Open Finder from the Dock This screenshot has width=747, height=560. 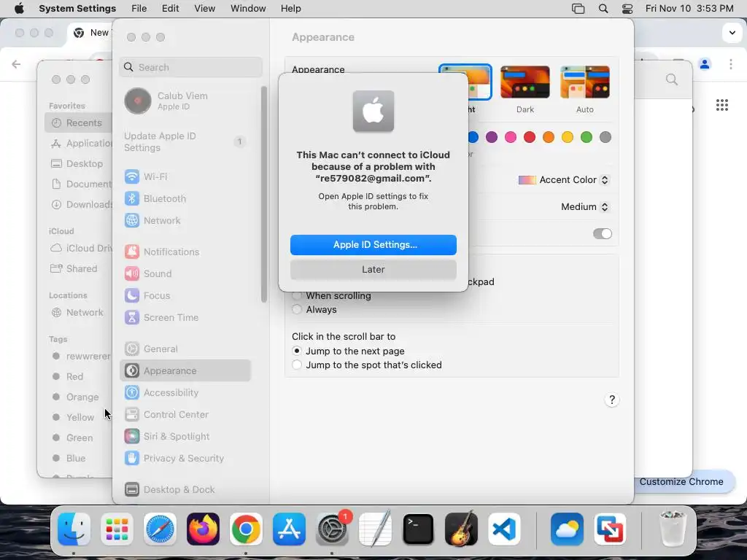(74, 529)
